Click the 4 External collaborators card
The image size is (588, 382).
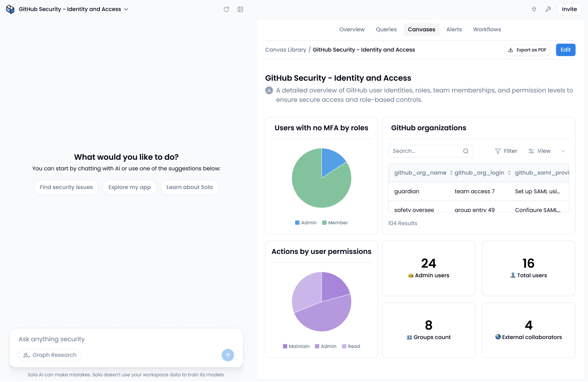(528, 330)
